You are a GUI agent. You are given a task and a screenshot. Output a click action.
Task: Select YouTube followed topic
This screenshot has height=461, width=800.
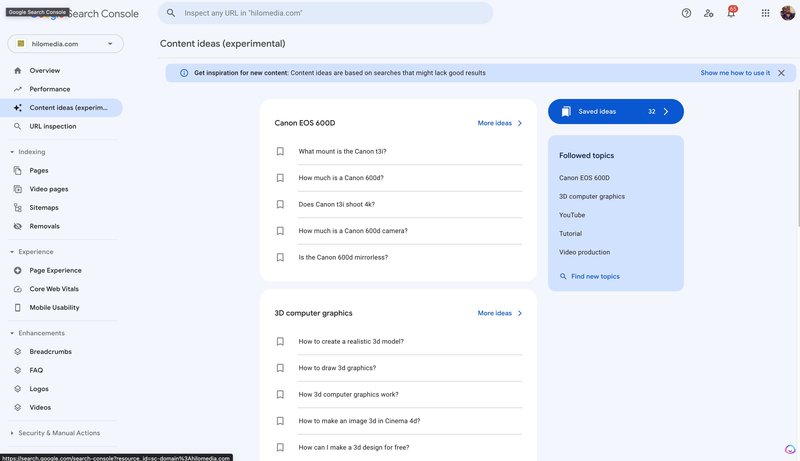(x=572, y=215)
